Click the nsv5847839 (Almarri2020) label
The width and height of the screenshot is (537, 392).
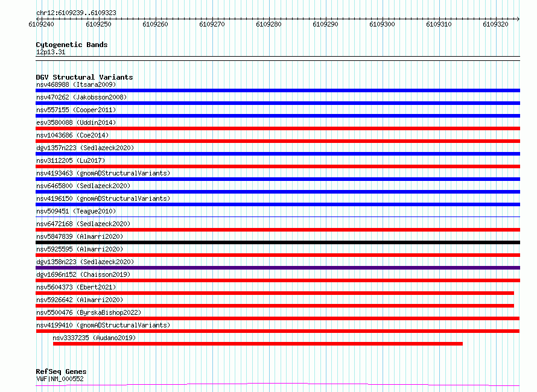pyautogui.click(x=80, y=236)
